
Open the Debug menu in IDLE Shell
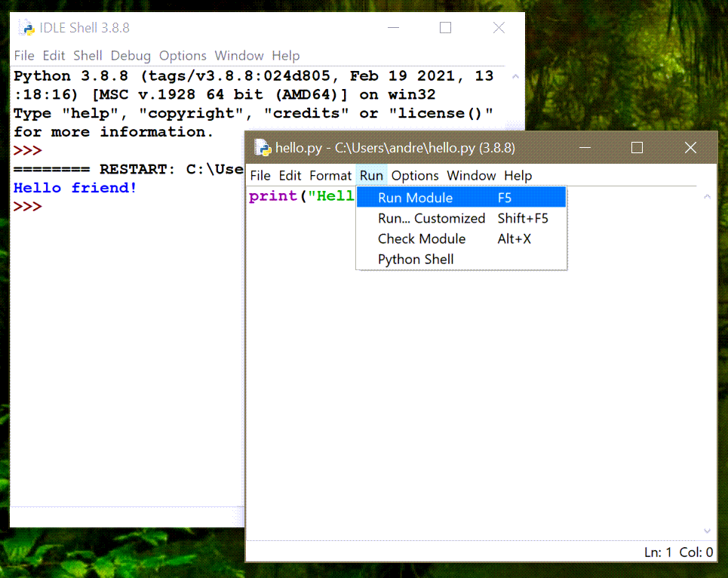pyautogui.click(x=131, y=56)
